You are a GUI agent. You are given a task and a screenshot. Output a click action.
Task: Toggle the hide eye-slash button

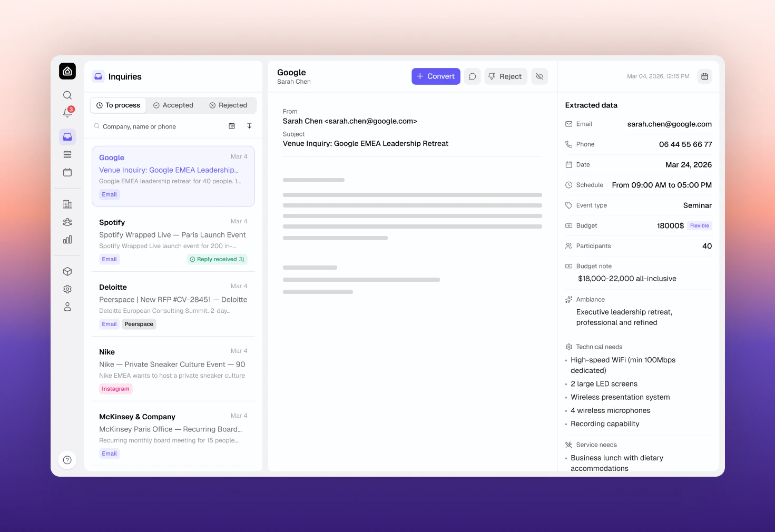point(539,76)
